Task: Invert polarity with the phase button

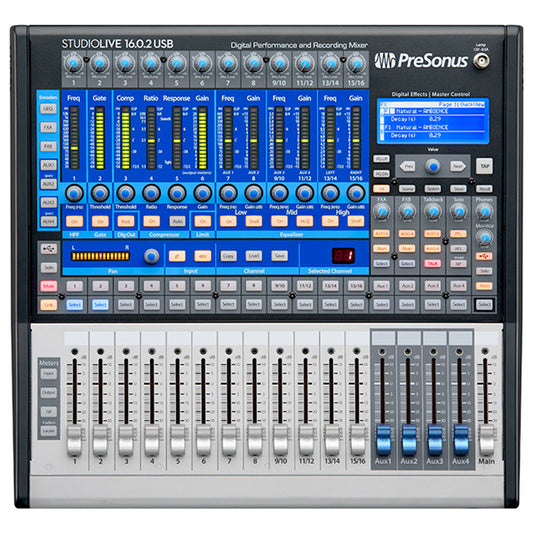Action: tap(177, 256)
